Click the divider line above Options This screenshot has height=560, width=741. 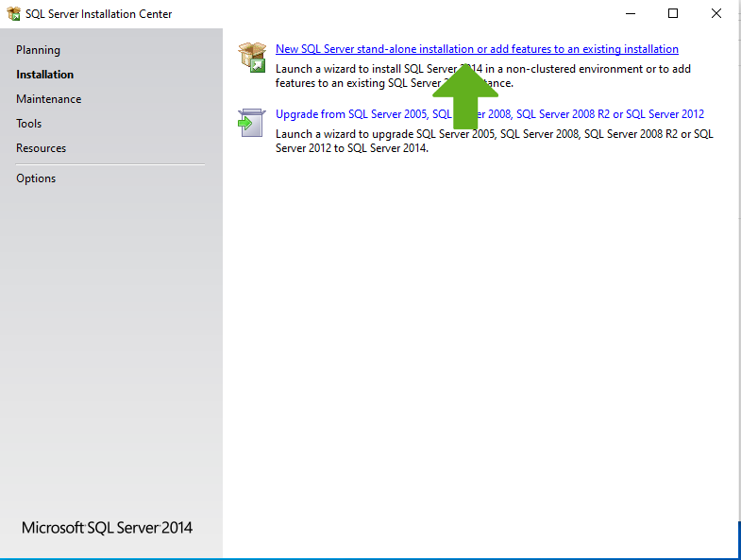109,164
